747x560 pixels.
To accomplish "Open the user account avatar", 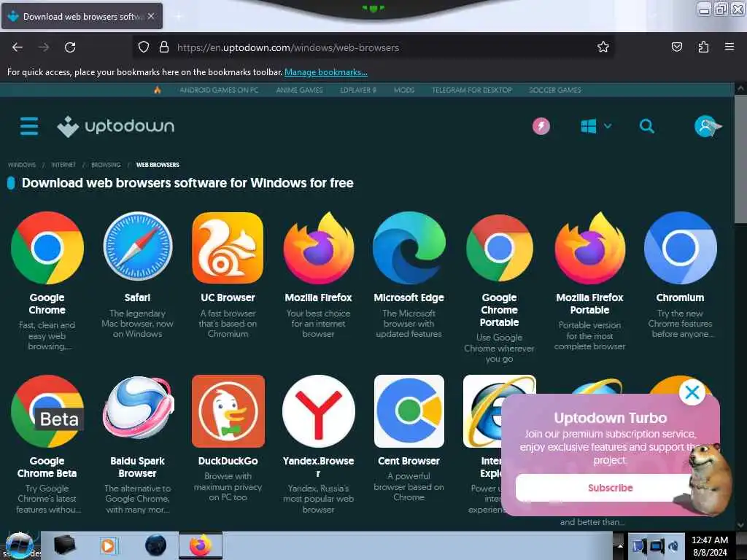I will (707, 126).
